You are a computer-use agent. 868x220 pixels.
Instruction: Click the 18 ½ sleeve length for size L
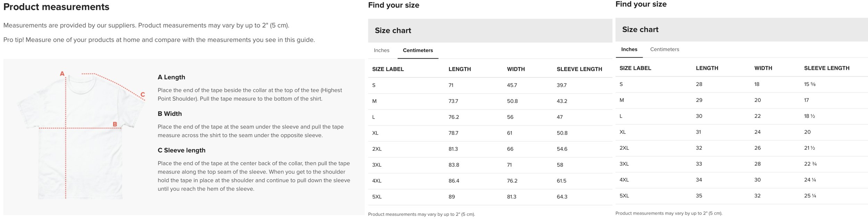click(x=809, y=116)
